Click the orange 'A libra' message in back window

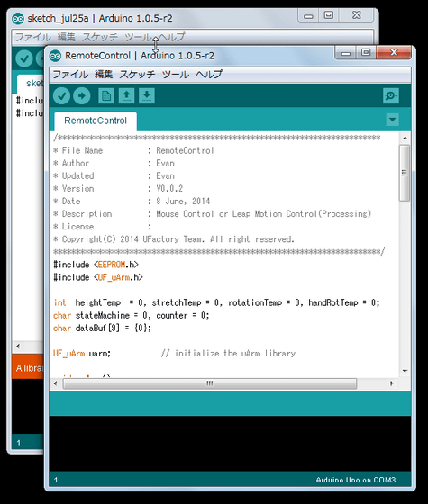click(29, 368)
